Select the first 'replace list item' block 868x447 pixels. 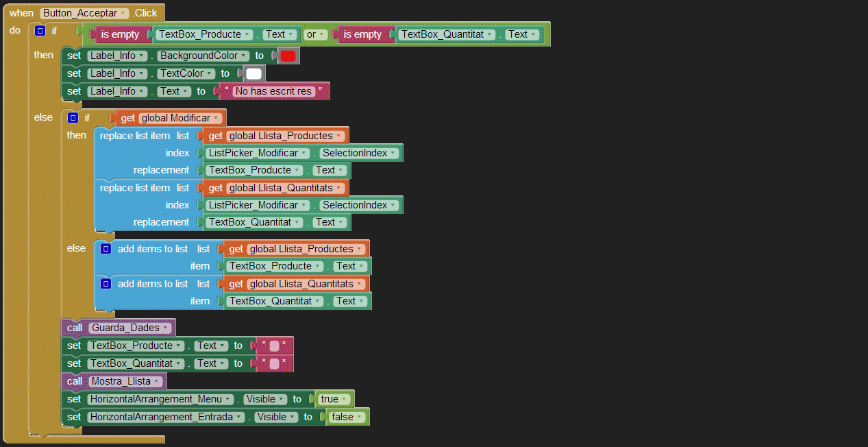point(134,136)
